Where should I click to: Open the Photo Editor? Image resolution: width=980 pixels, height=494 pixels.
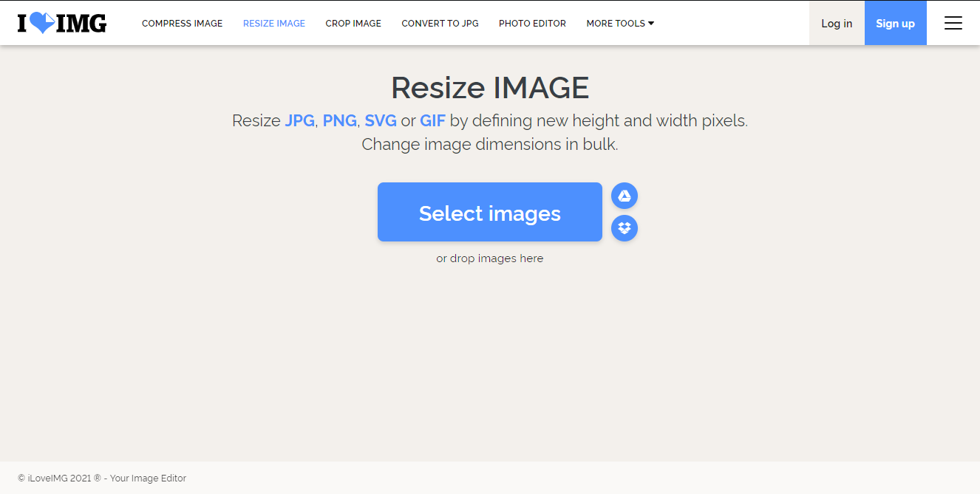[x=532, y=24]
